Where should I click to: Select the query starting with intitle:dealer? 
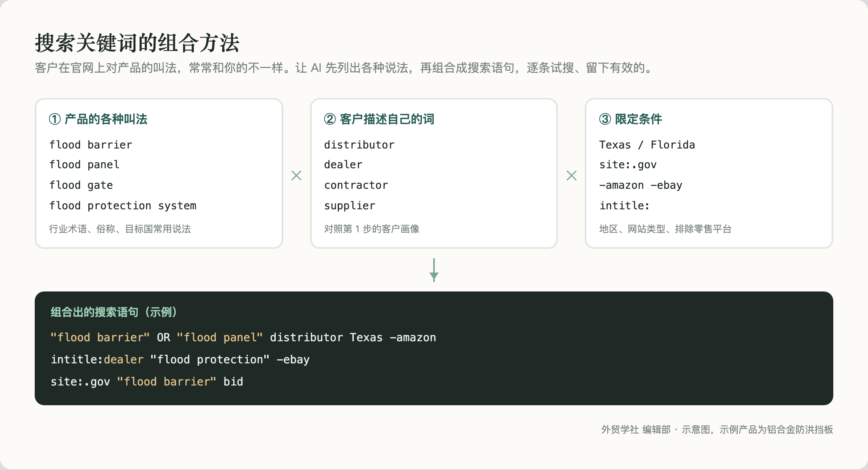pos(180,359)
